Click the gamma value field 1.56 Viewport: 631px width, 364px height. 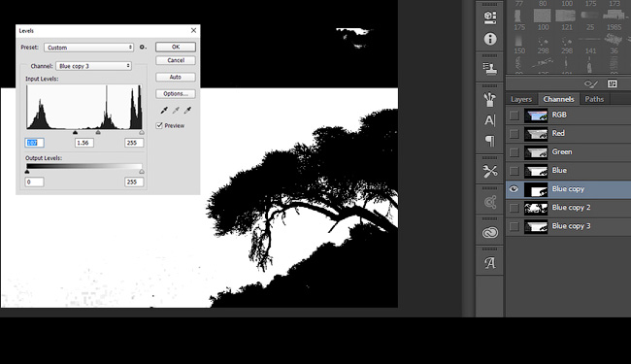[84, 143]
